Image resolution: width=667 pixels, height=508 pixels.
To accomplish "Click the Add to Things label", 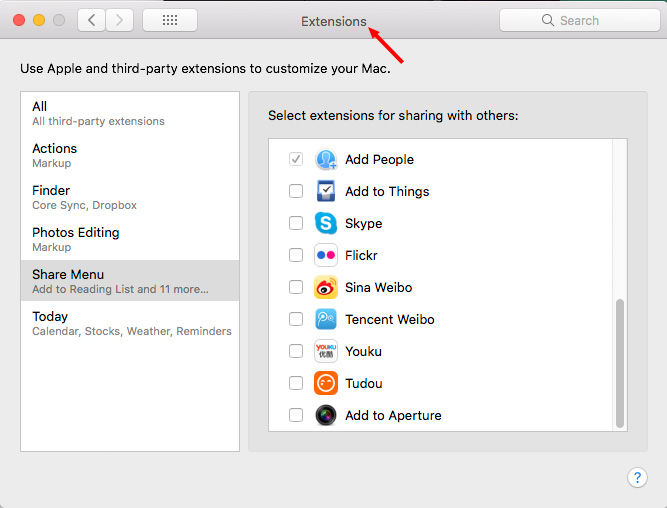I will [x=387, y=191].
